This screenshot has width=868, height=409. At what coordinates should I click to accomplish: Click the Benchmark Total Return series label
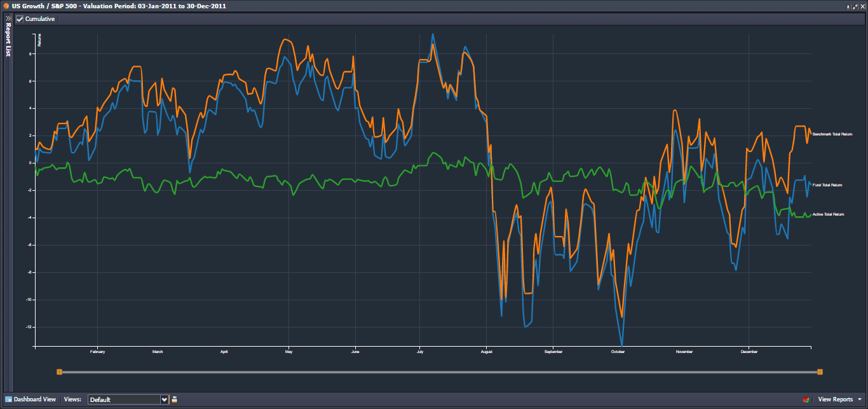tap(832, 134)
